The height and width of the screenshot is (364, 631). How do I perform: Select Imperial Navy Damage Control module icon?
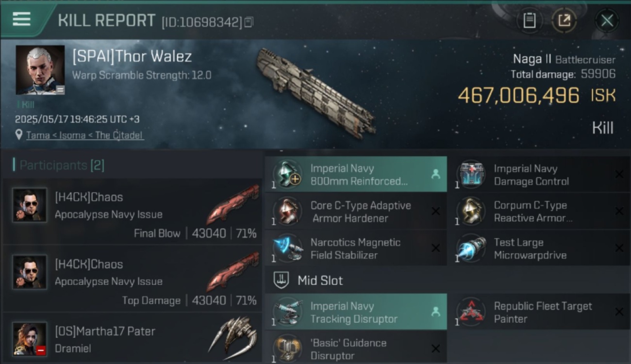pos(470,175)
